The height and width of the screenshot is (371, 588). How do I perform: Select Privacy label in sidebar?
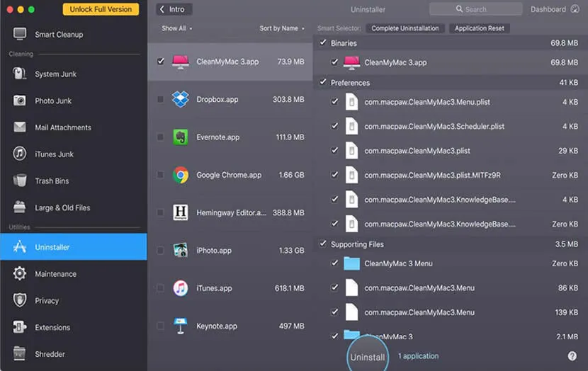tap(47, 301)
